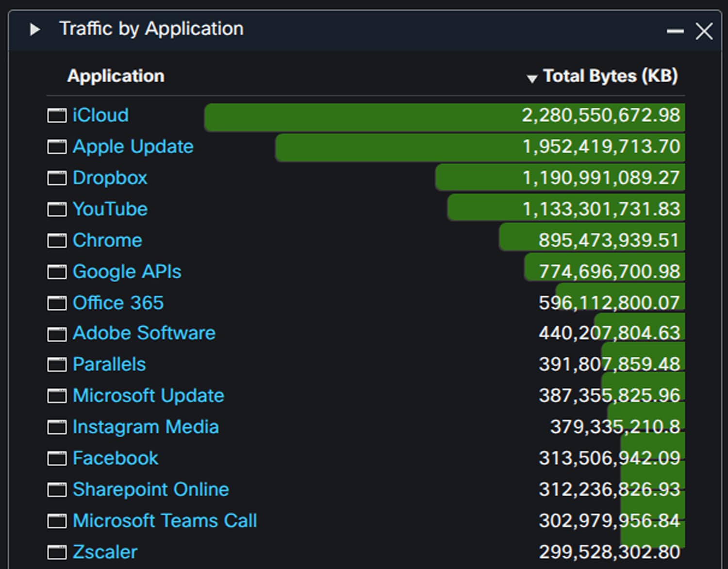
Task: Select the Microsoft Teams Call value 302,979,956.84
Action: point(610,521)
